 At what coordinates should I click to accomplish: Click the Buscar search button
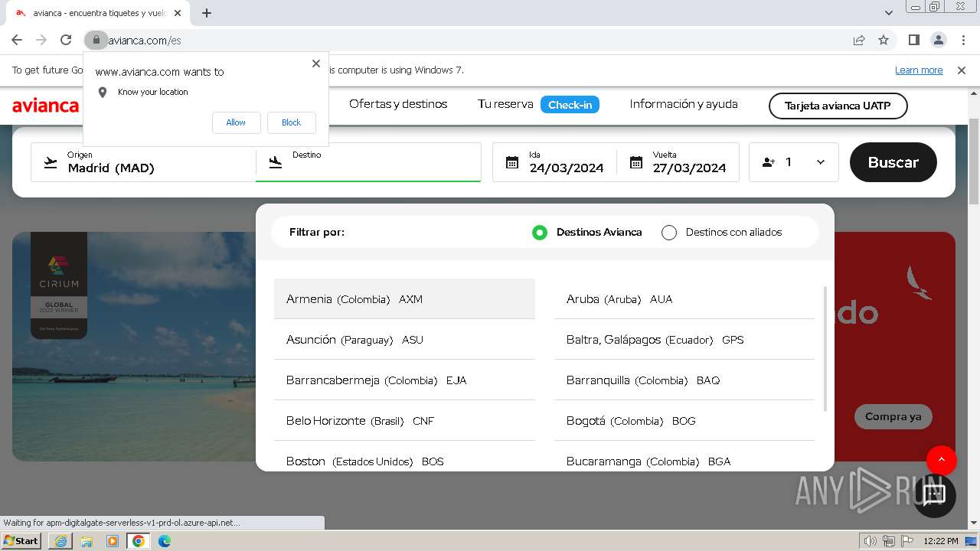click(x=893, y=162)
